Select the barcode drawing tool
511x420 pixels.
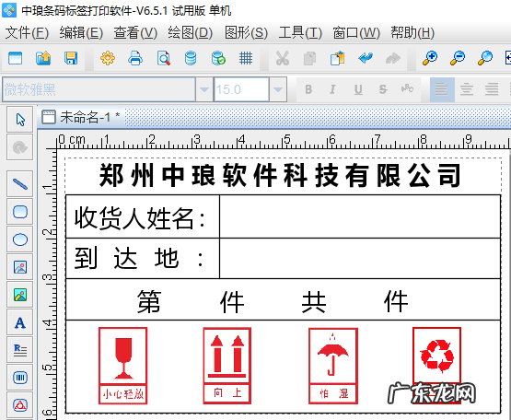(x=20, y=378)
